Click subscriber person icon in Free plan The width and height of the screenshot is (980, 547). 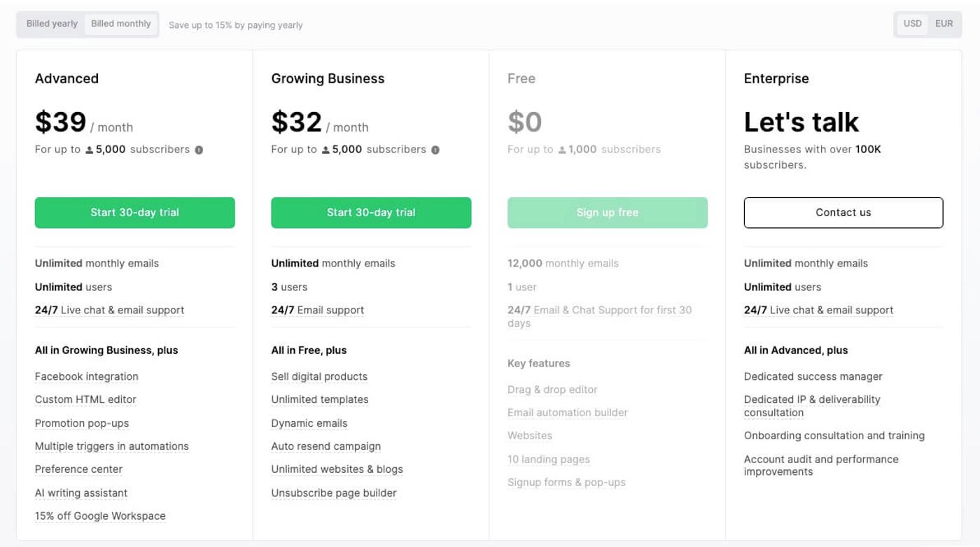(562, 150)
